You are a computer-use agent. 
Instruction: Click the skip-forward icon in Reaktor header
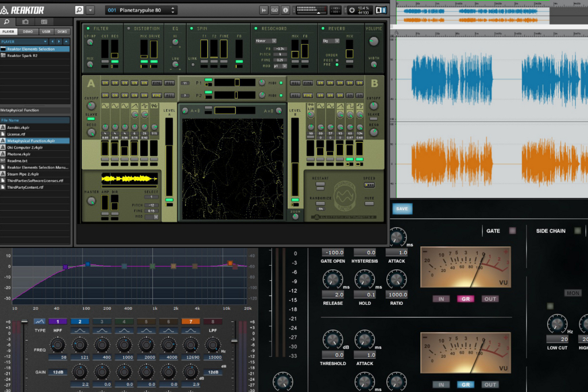click(x=264, y=10)
